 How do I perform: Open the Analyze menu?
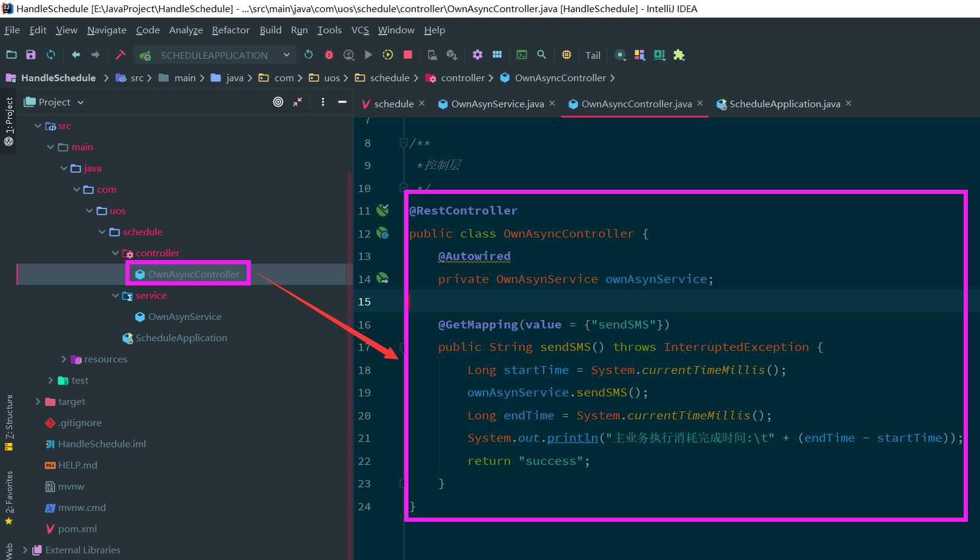point(185,30)
